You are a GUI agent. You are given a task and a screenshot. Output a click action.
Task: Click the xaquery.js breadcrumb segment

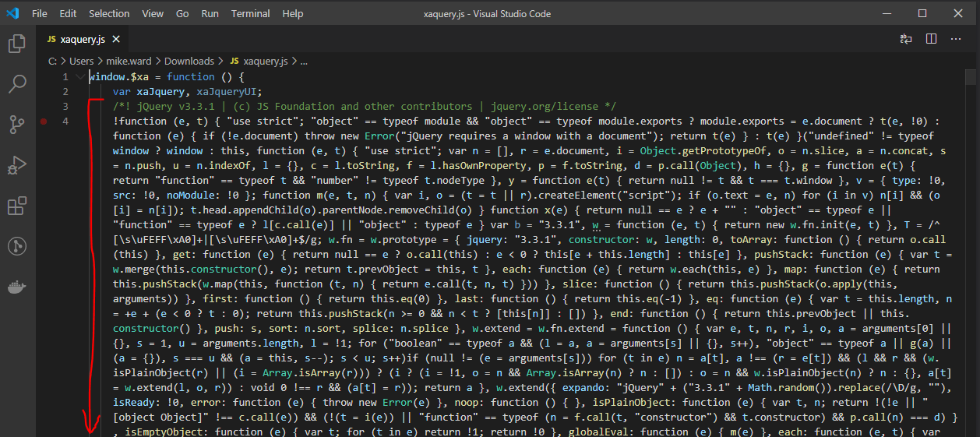pos(265,61)
